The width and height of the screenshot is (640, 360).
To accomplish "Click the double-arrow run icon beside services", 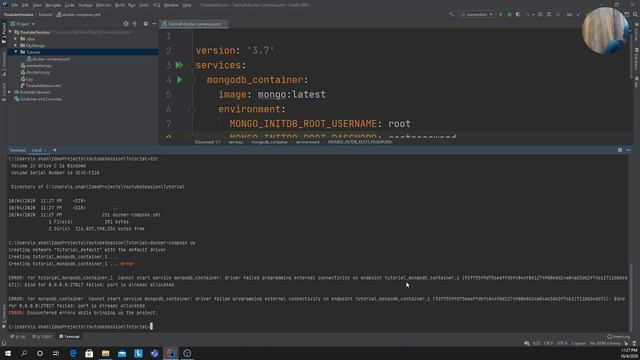I will coord(179,65).
